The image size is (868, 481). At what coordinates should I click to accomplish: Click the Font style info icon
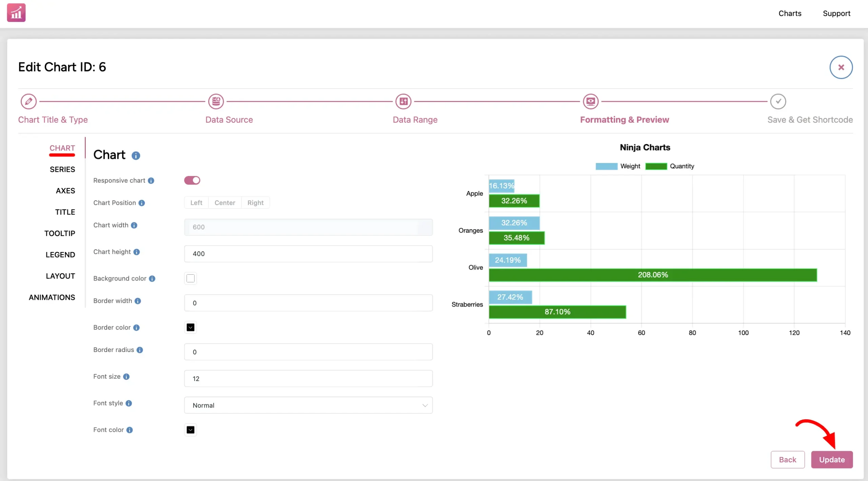tap(129, 403)
